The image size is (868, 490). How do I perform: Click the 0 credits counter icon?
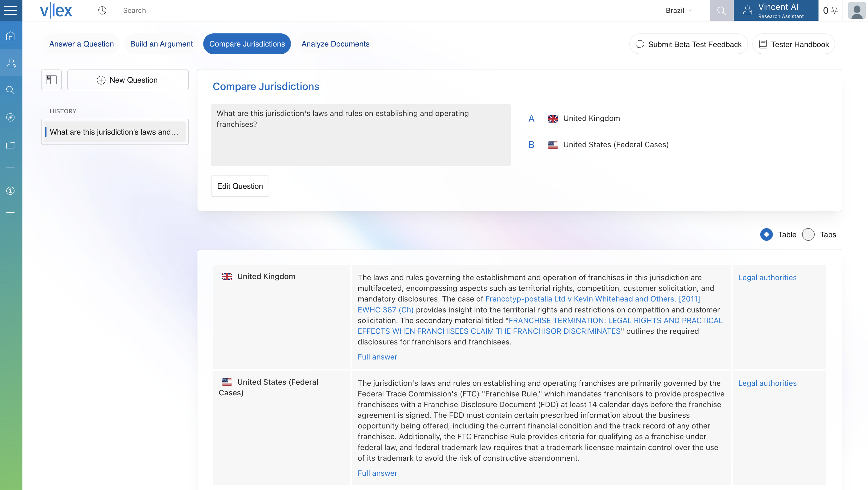(x=830, y=10)
